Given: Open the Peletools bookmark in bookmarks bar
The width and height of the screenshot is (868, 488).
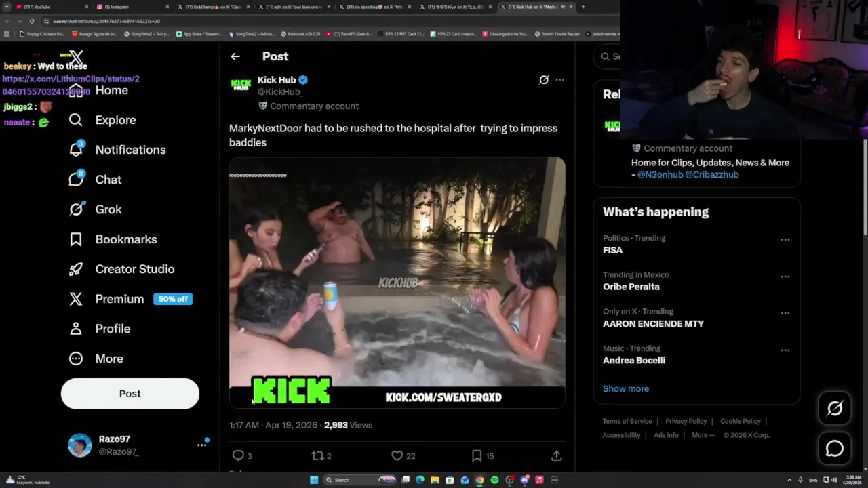Looking at the screenshot, I should tap(300, 33).
